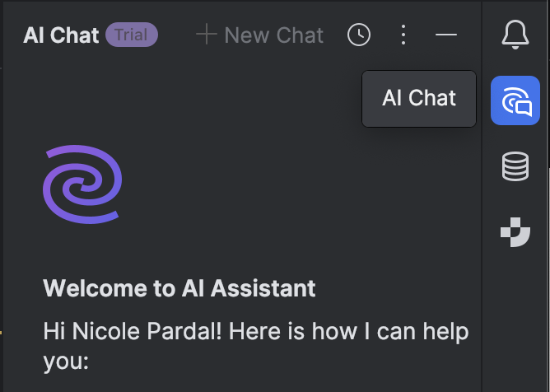Hide the AI Chat panel with the dash icon
Screen dimensions: 550x392
(445, 35)
